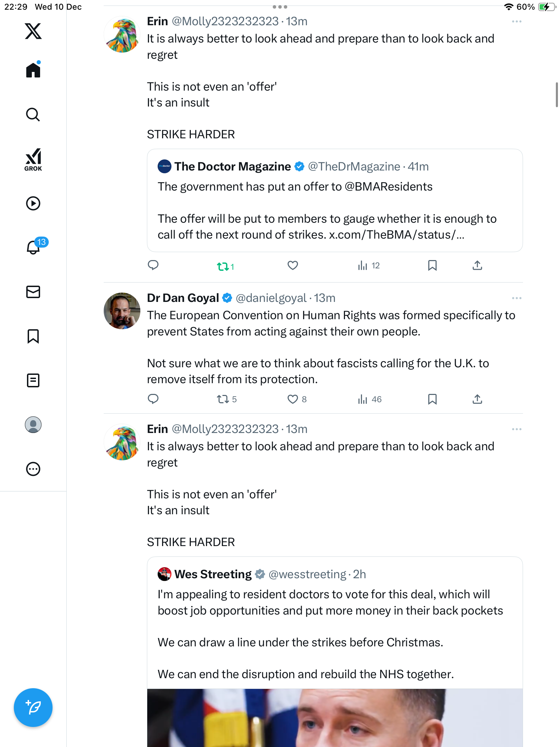
Task: Open your profile from the sidebar
Action: coord(33,425)
